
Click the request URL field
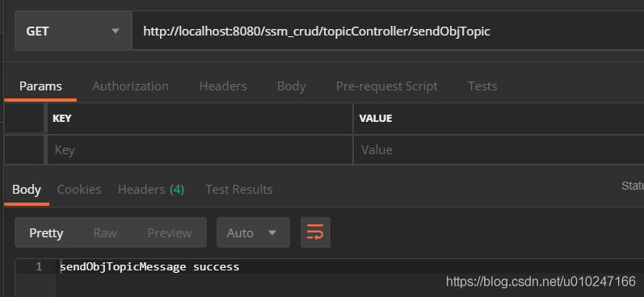click(388, 31)
